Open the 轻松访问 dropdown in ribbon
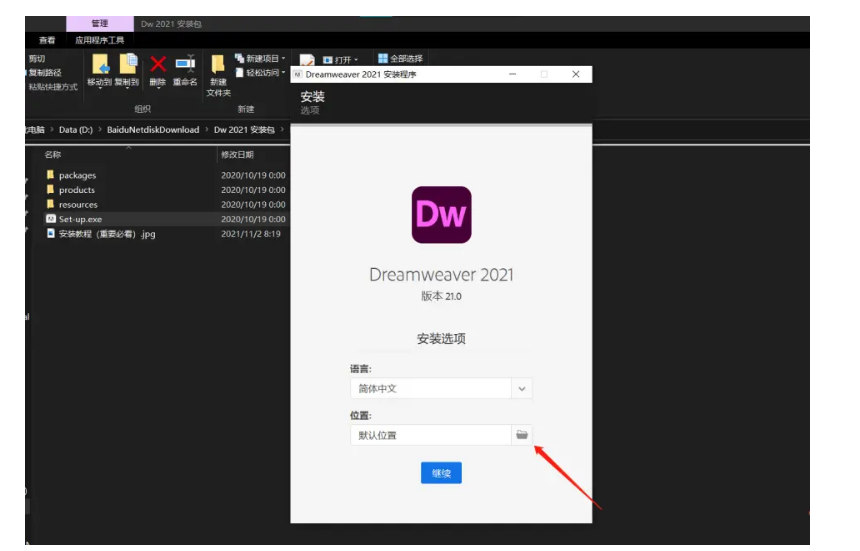The width and height of the screenshot is (860, 551). click(x=283, y=72)
